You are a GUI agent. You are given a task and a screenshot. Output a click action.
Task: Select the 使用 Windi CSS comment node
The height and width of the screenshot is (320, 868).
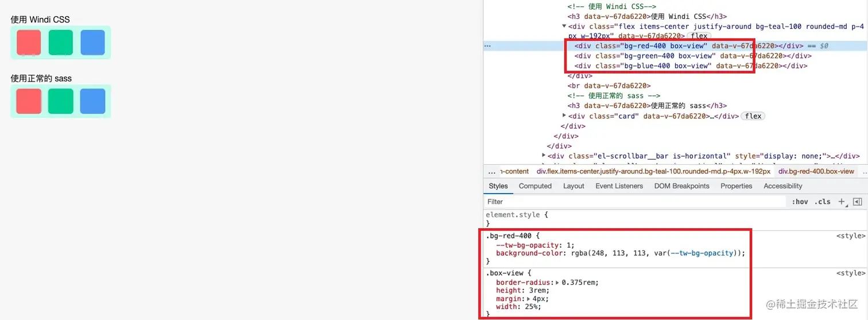pyautogui.click(x=612, y=6)
